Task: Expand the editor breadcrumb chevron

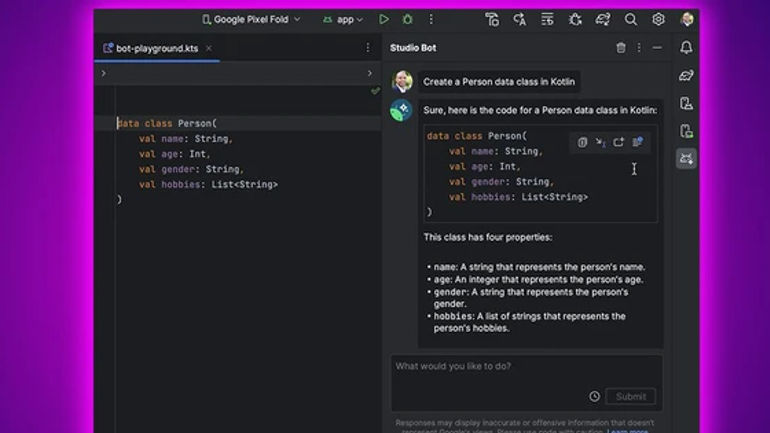Action: pyautogui.click(x=104, y=73)
